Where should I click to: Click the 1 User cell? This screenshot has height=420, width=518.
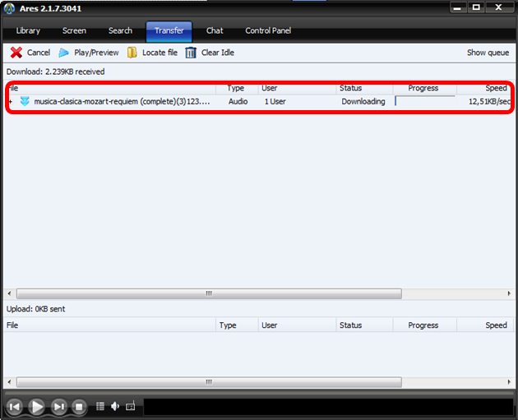pyautogui.click(x=275, y=101)
